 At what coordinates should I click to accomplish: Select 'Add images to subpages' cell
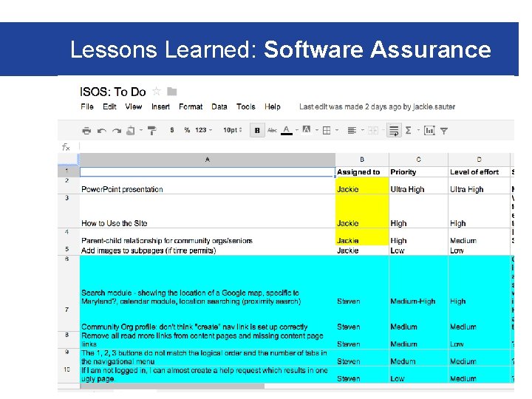click(x=208, y=250)
